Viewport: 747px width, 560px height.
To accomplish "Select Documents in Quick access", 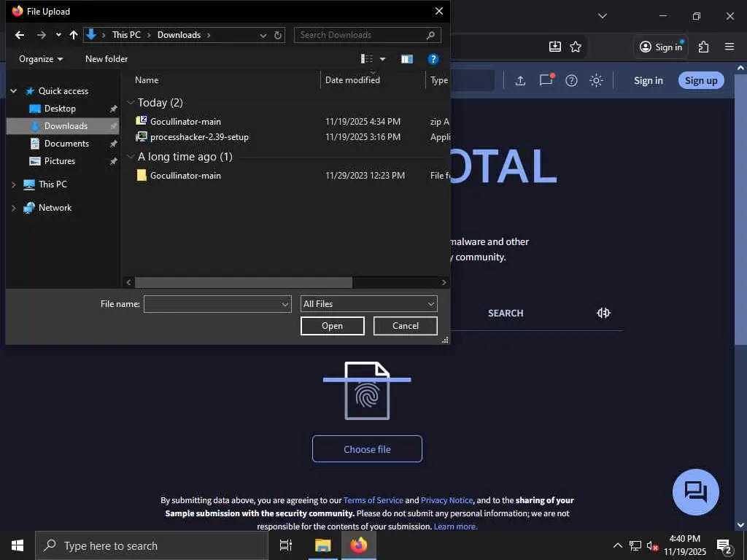I will [x=66, y=144].
